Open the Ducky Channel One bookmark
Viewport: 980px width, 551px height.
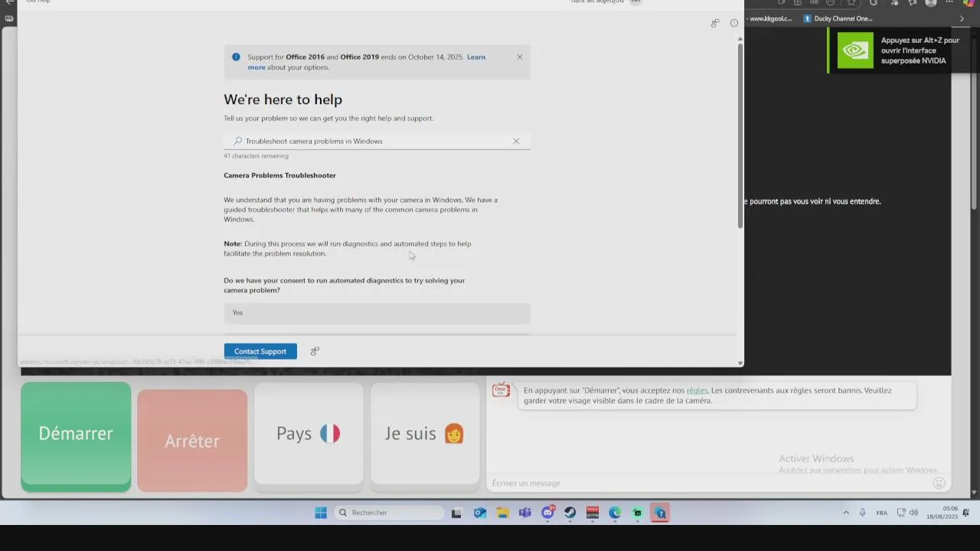[x=838, y=18]
